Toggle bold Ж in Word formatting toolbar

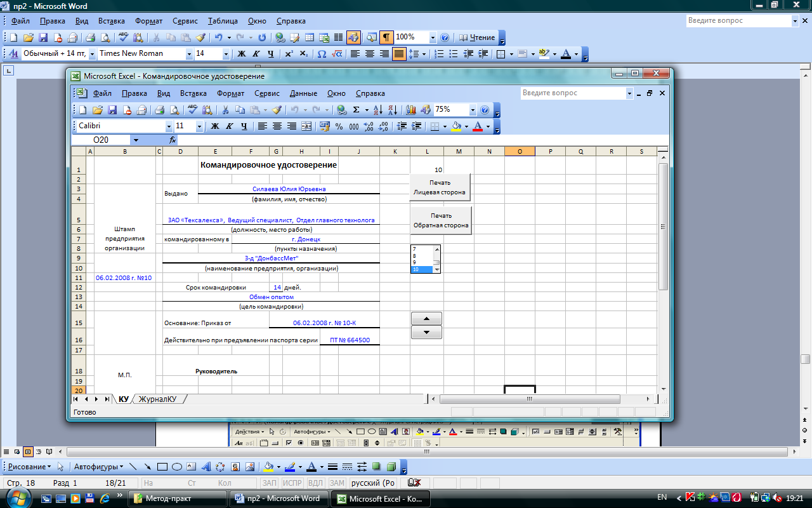[x=241, y=54]
